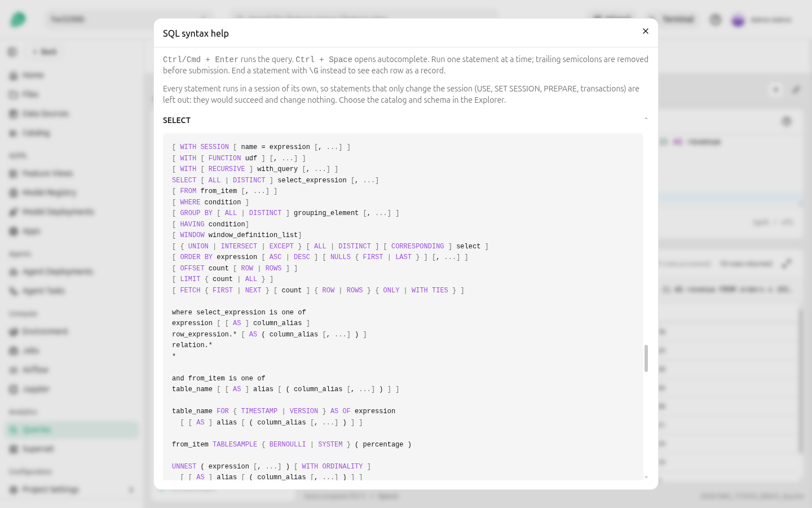Click the LIMIT keyword

coord(190,279)
